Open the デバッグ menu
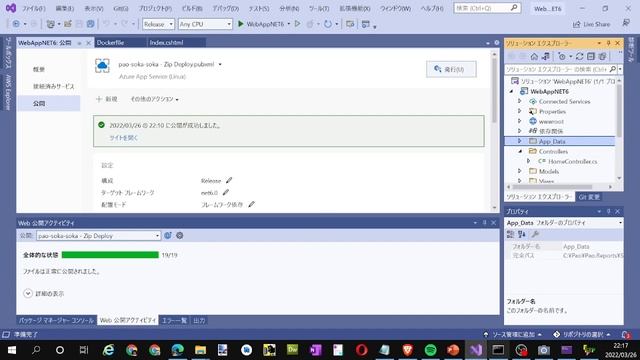 (x=225, y=8)
